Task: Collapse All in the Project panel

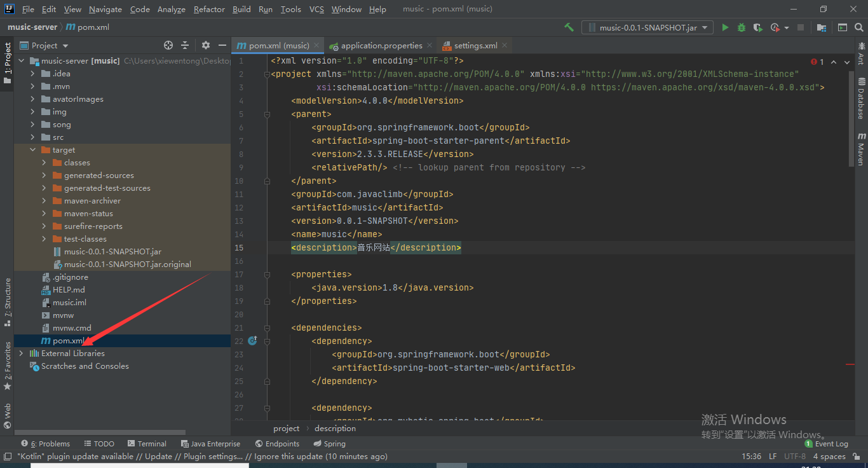Action: [185, 45]
